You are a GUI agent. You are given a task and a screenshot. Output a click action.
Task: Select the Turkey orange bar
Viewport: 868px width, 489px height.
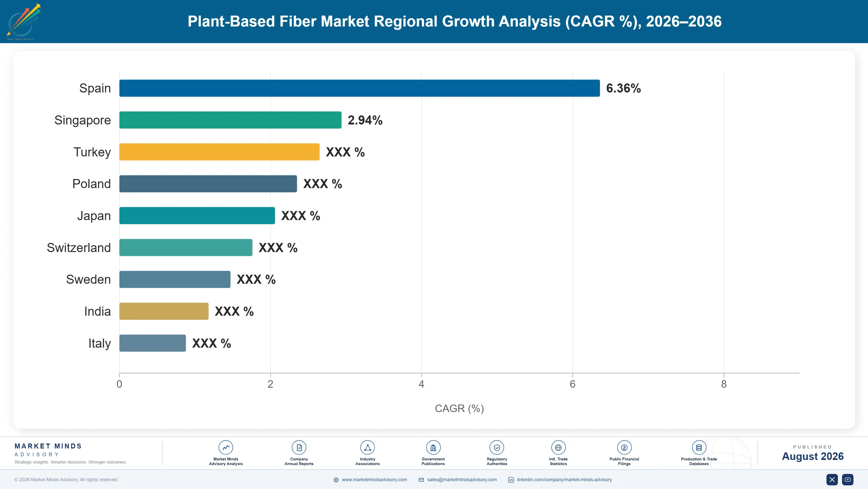pos(219,152)
